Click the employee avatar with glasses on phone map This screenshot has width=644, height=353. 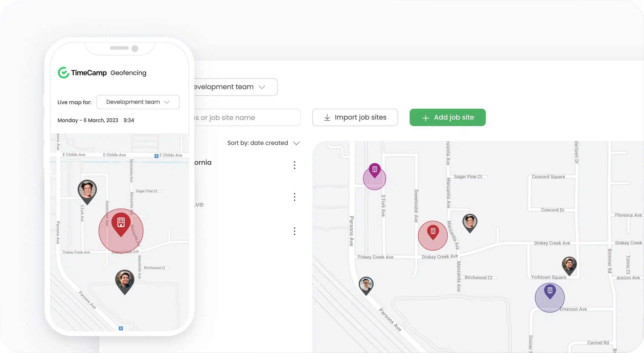[x=87, y=190]
